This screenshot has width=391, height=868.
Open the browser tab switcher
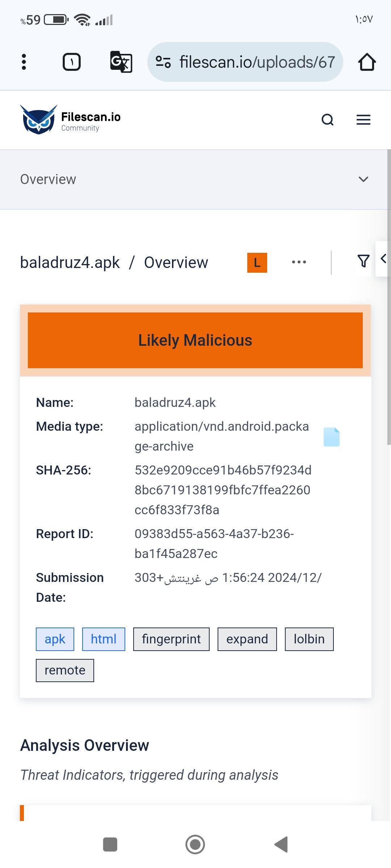pyautogui.click(x=72, y=62)
